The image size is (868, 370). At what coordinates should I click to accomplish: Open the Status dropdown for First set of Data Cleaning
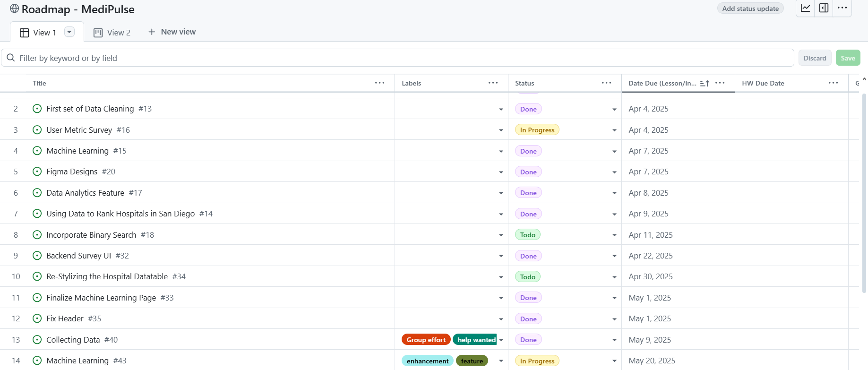pos(614,109)
